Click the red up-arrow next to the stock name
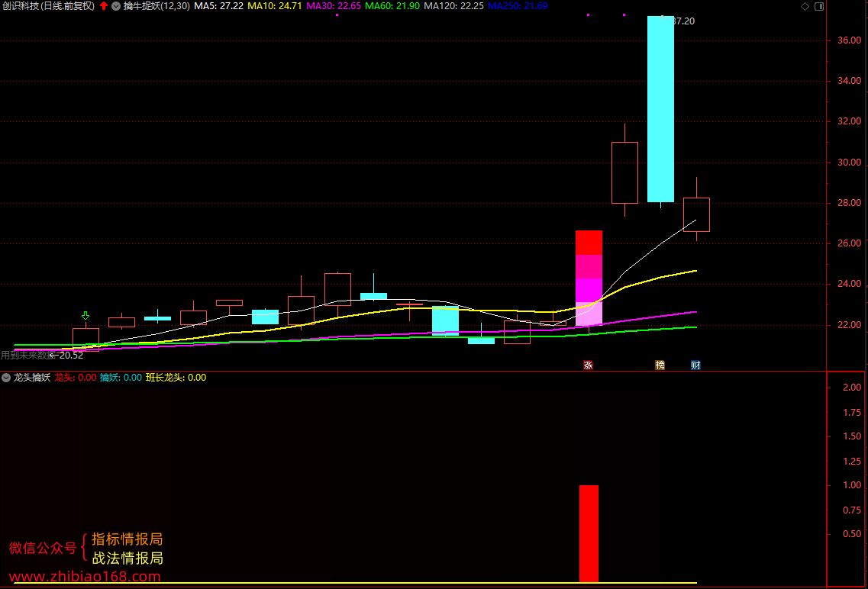Viewport: 868px width, 589px height. pyautogui.click(x=104, y=6)
